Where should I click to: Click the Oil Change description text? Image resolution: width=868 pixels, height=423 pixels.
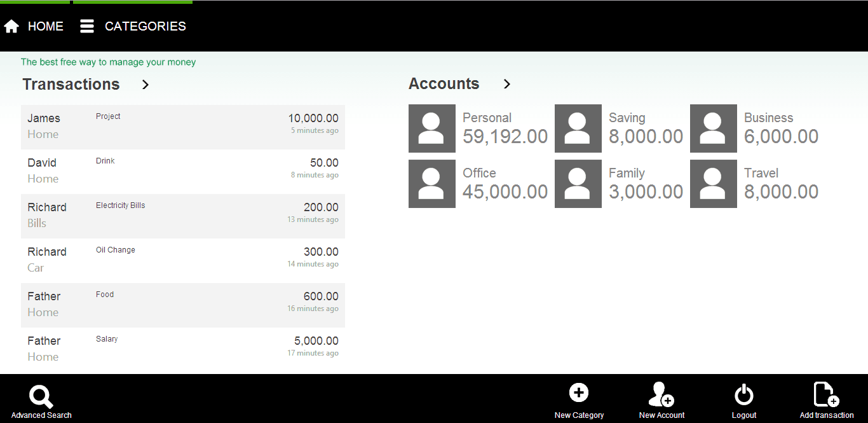pyautogui.click(x=116, y=250)
